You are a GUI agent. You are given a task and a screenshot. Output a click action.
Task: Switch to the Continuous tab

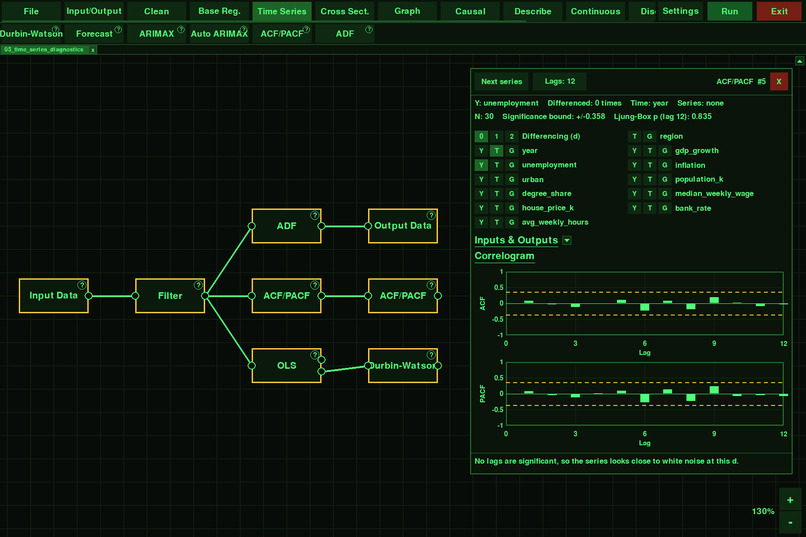pyautogui.click(x=595, y=11)
